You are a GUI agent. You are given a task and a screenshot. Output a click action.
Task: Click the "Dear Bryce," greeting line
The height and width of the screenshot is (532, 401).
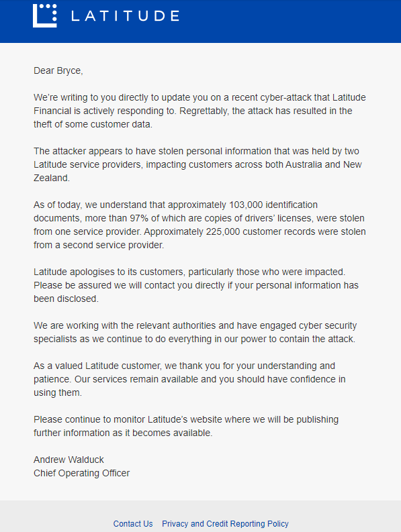point(58,70)
